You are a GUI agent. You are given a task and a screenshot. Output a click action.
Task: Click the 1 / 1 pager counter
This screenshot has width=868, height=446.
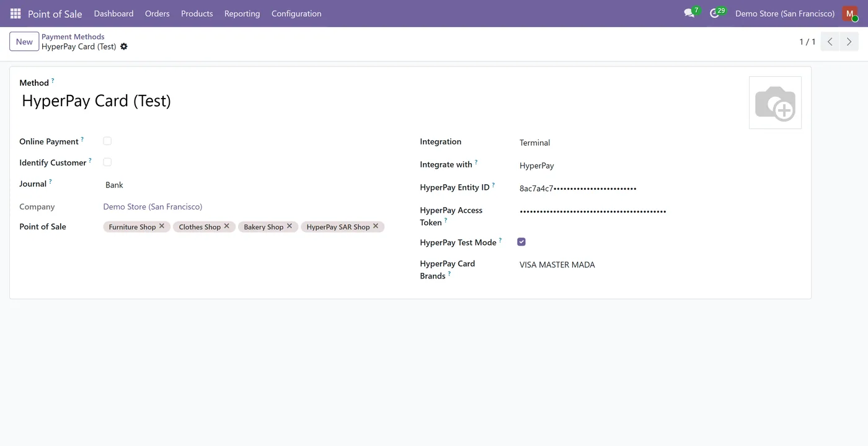tap(807, 42)
